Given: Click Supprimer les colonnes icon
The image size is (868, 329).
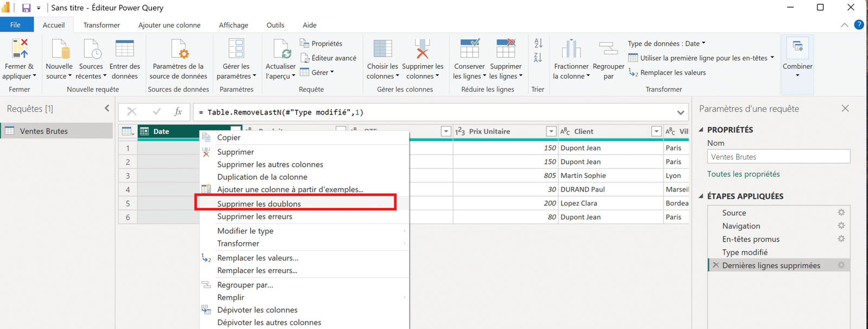Looking at the screenshot, I should click(423, 49).
